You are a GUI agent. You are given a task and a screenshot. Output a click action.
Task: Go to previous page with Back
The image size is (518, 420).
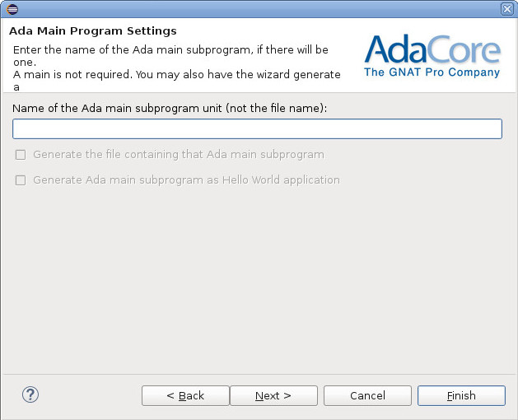click(x=185, y=396)
